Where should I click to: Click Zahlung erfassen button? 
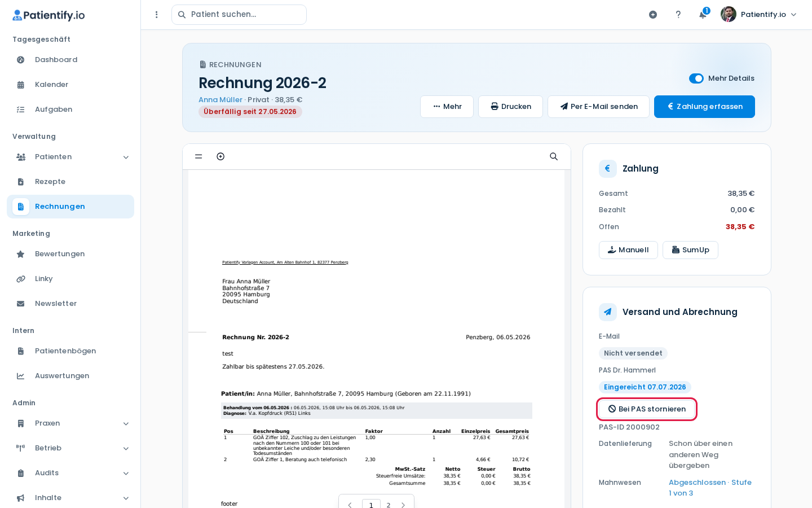tap(704, 107)
